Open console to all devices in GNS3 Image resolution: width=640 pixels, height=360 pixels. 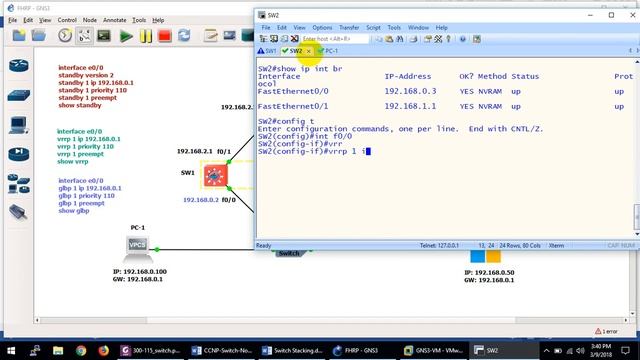pos(104,36)
